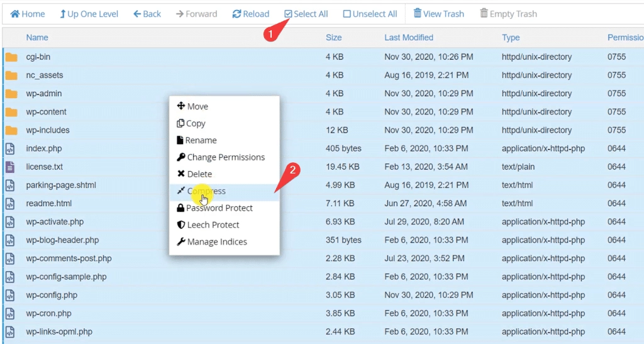The image size is (644, 344).
Task: Click the Back arrow icon
Action: click(137, 14)
